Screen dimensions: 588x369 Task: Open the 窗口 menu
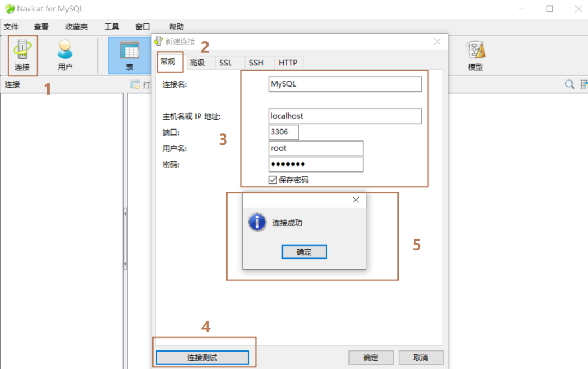click(x=143, y=27)
